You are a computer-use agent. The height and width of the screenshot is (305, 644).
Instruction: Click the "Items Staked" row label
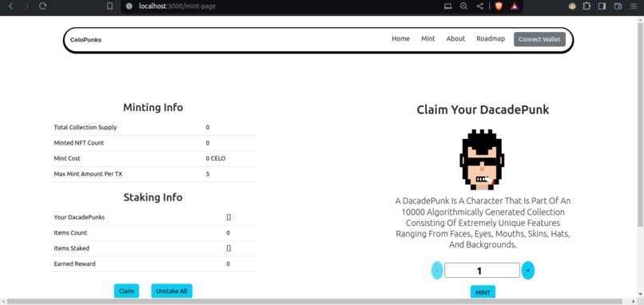(x=71, y=248)
